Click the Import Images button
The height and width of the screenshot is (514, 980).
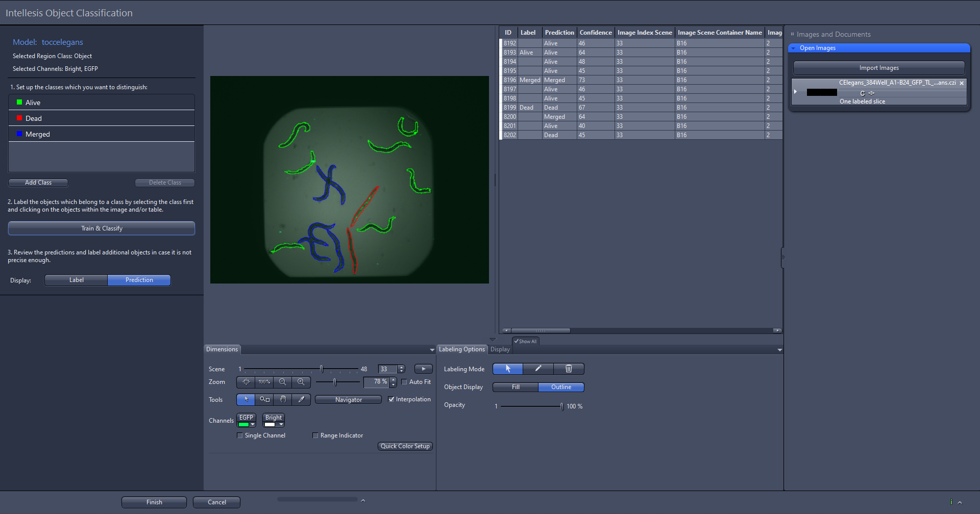pos(878,68)
